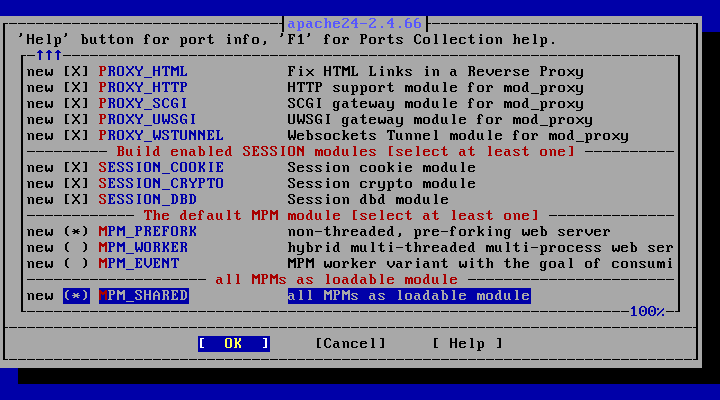Click 'MPM worker variant with the goal' description
The height and width of the screenshot is (400, 720).
coord(480,264)
